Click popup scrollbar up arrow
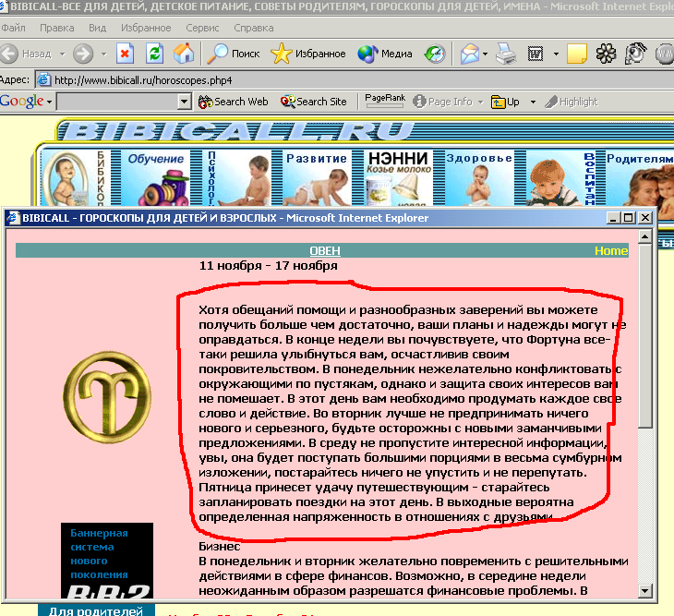674x616 pixels. pos(644,236)
